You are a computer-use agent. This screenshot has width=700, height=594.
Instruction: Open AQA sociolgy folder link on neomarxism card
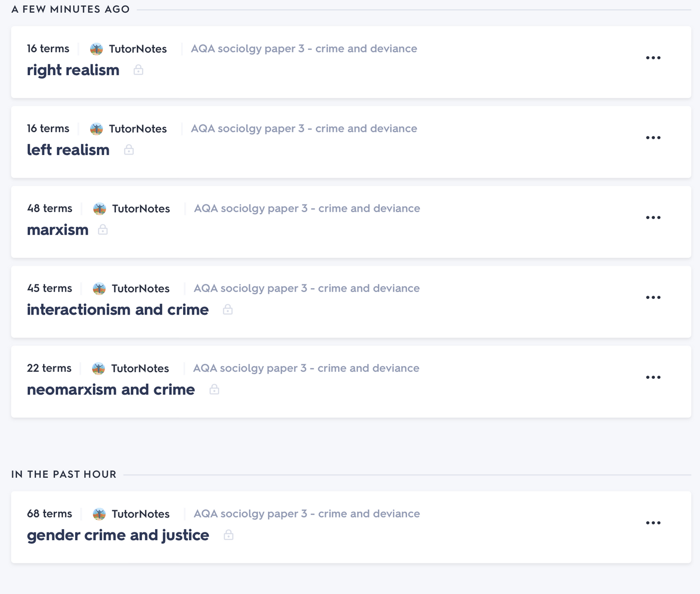pyautogui.click(x=306, y=368)
